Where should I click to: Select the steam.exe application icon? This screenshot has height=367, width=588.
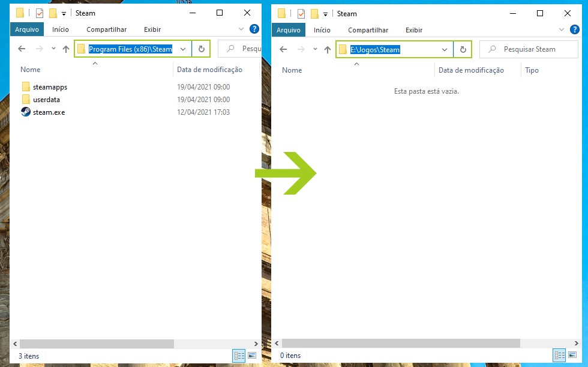click(25, 112)
